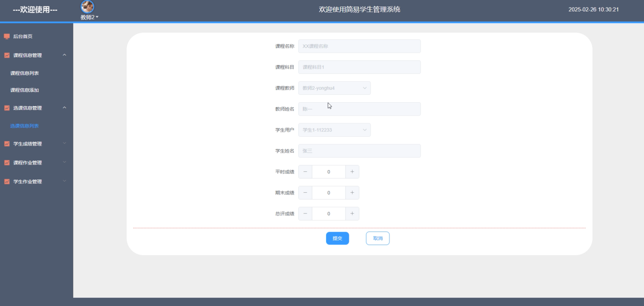Image resolution: width=644 pixels, height=306 pixels.
Task: Collapse the 课程信息管理 menu chevron
Action: click(64, 55)
